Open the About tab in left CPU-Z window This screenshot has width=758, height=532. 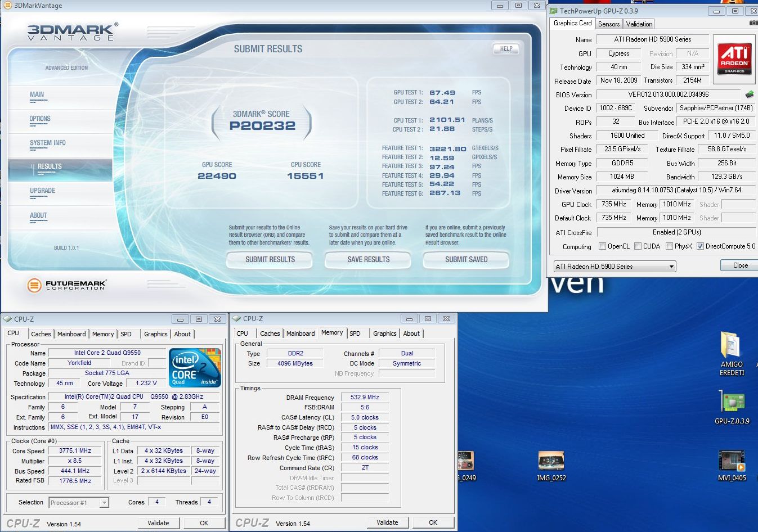(182, 334)
